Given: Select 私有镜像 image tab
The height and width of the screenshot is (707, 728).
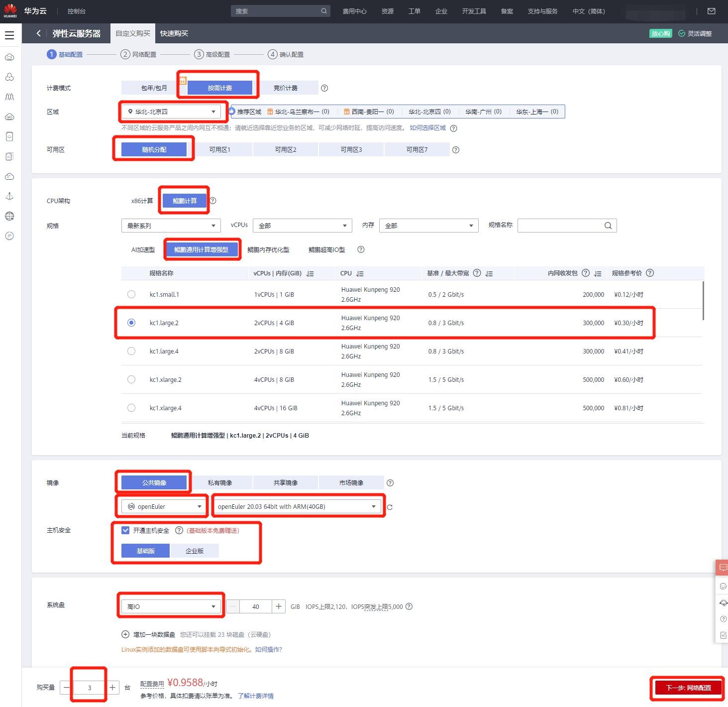Looking at the screenshot, I should click(220, 482).
